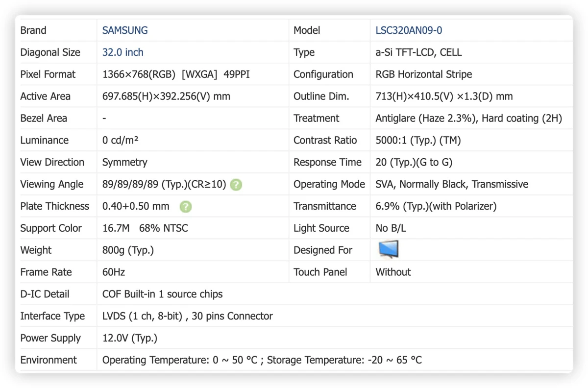The height and width of the screenshot is (388, 588).
Task: Click the 'Active Area' row label
Action: 46,97
